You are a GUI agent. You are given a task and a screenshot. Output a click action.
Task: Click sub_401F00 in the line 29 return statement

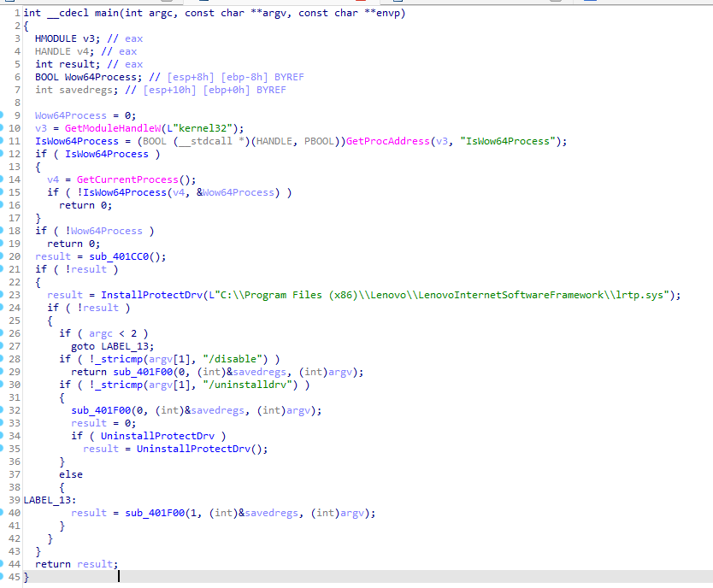tap(143, 372)
